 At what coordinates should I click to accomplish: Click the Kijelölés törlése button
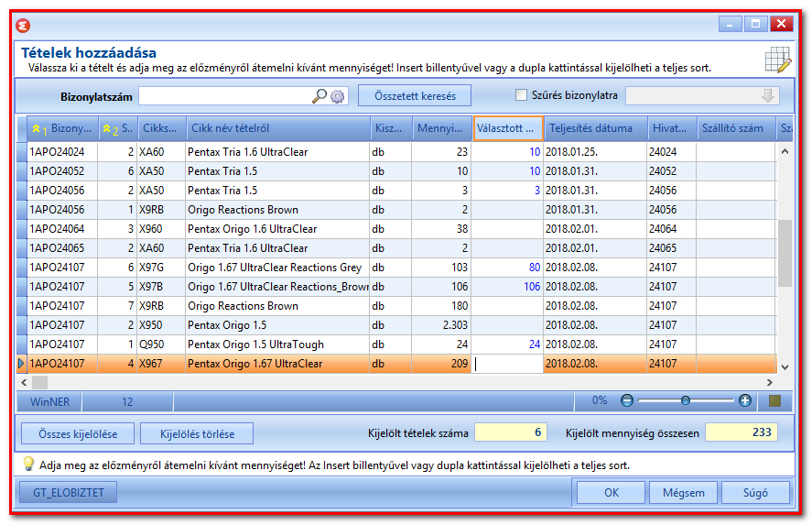(x=197, y=433)
